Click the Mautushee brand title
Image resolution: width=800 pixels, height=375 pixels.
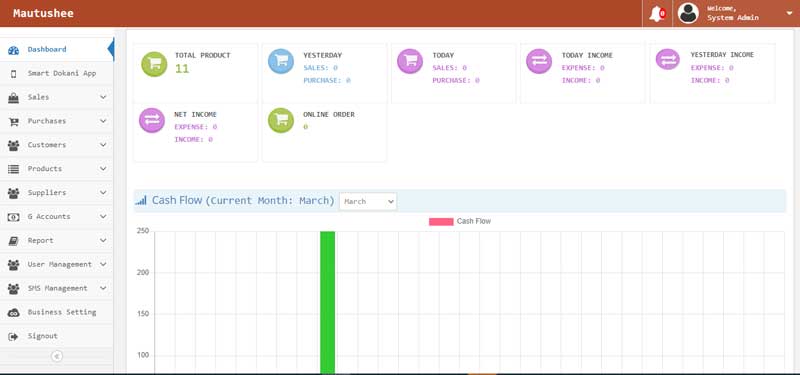(x=43, y=13)
